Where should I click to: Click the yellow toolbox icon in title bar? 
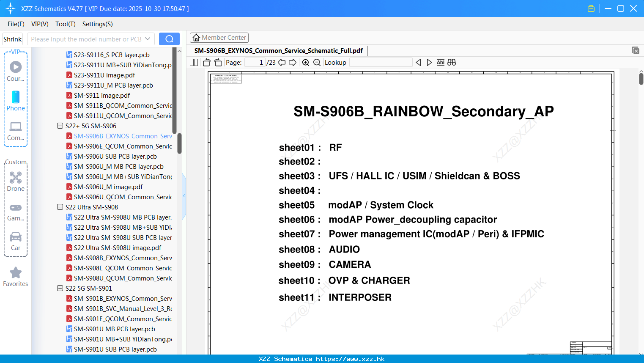[x=591, y=8]
